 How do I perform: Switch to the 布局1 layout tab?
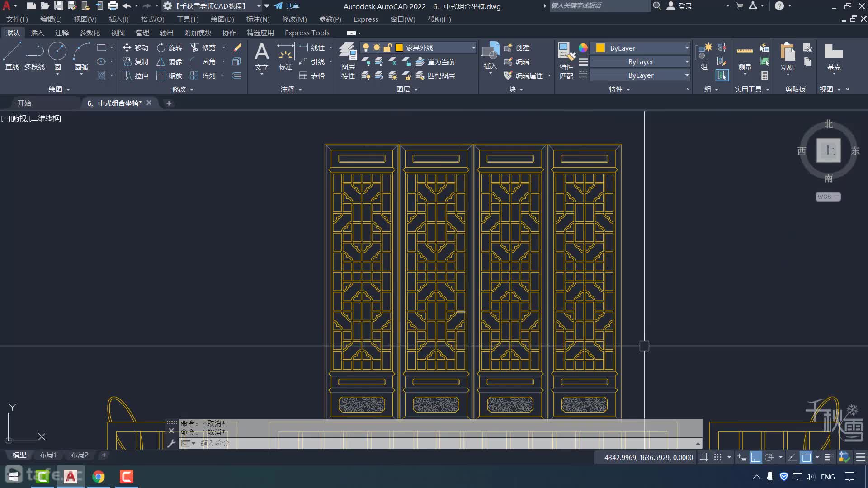pos(48,455)
